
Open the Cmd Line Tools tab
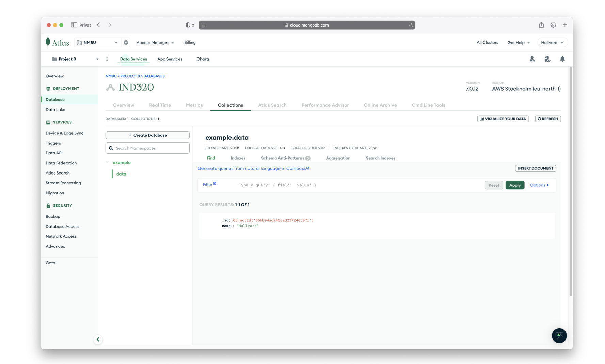tap(429, 105)
